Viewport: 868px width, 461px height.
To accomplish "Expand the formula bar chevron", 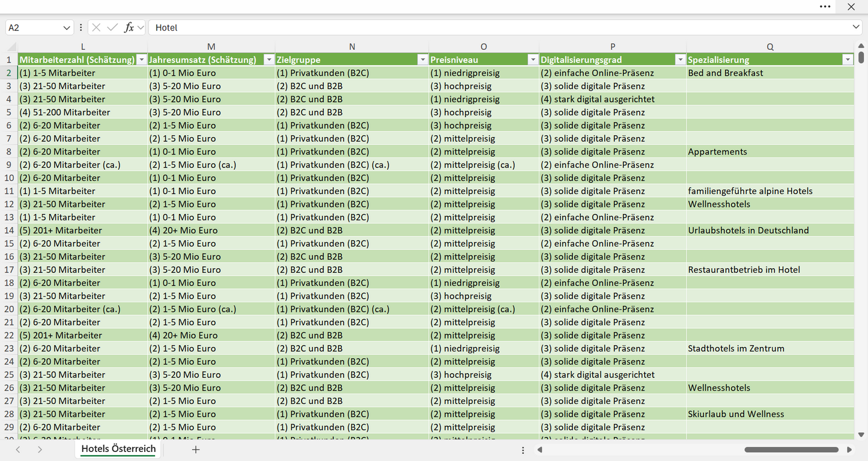I will point(856,28).
